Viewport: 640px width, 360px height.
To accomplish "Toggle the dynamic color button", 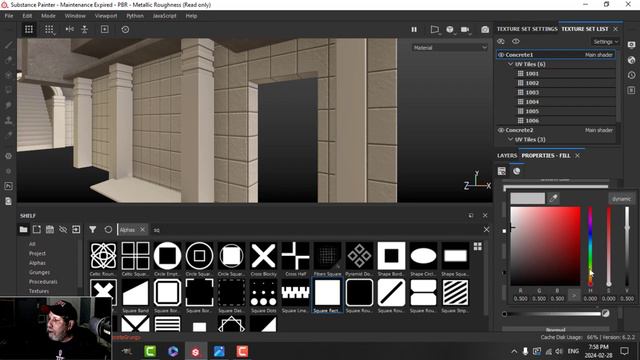I will tap(621, 199).
